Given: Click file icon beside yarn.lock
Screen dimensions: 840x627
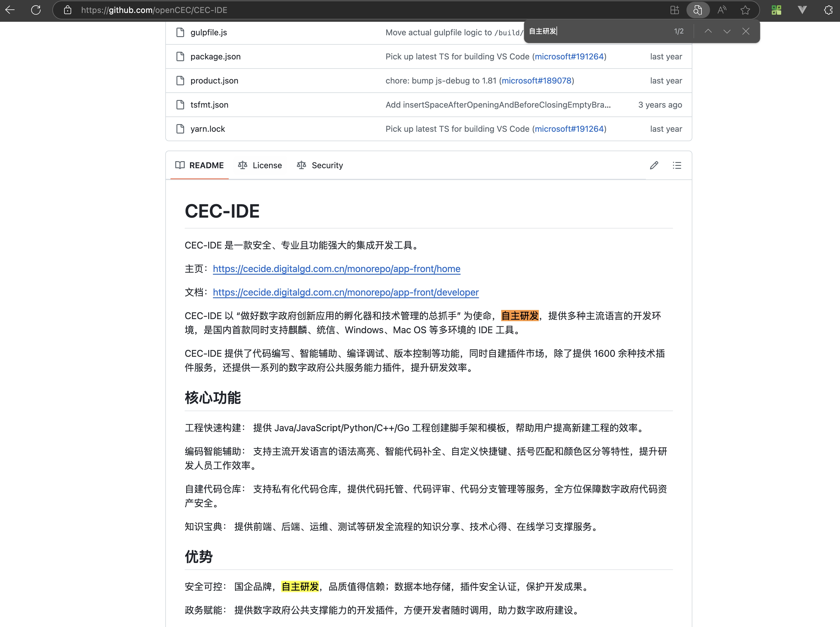Looking at the screenshot, I should [x=180, y=129].
